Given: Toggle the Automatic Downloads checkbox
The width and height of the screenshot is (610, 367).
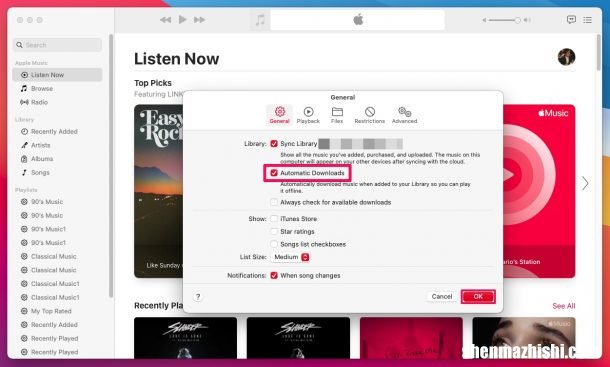Looking at the screenshot, I should click(x=274, y=173).
